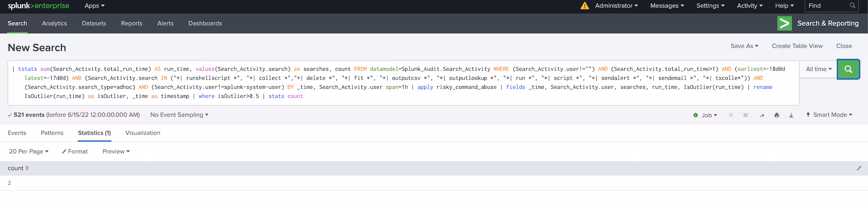
Task: Expand the No Event Sampling menu
Action: pyautogui.click(x=179, y=115)
